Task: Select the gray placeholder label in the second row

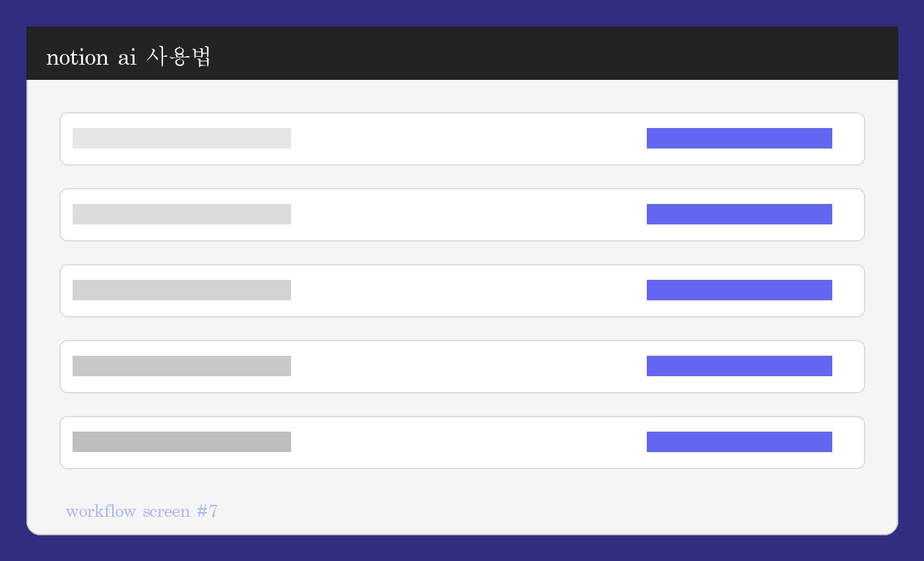Action: tap(181, 214)
